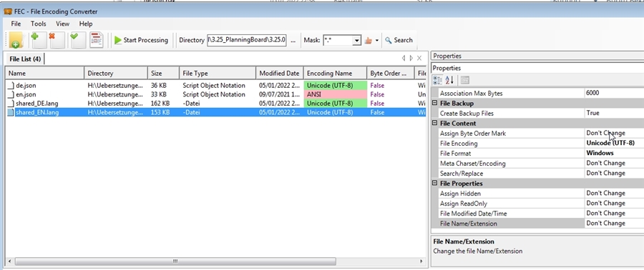This screenshot has height=270, width=644.
Task: Click the Directory path field
Action: pyautogui.click(x=246, y=40)
